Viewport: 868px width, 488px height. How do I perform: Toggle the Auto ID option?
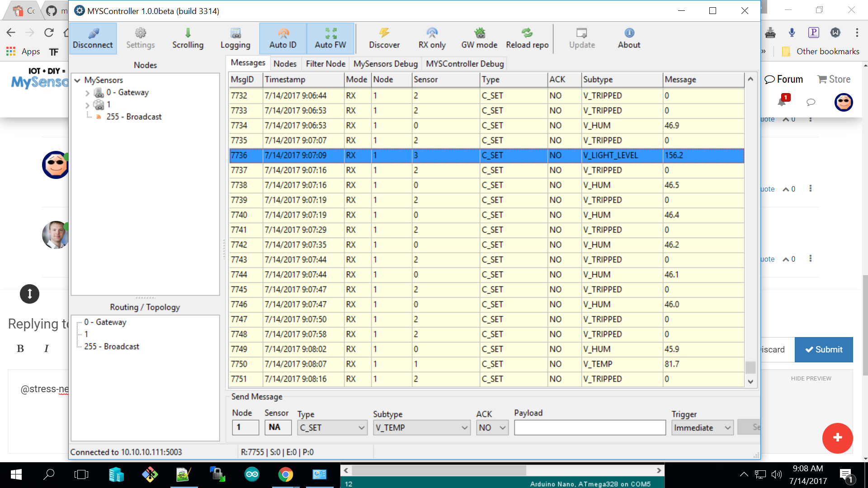point(283,38)
